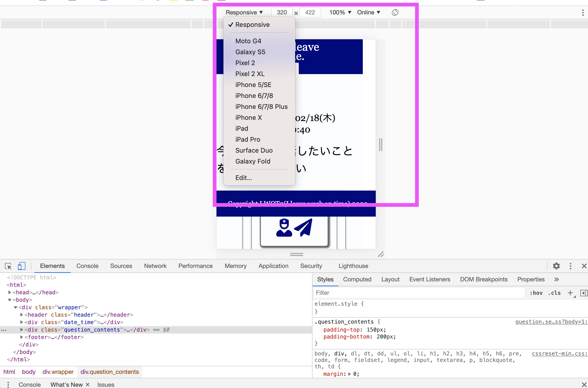Viewport: 588px width, 388px height.
Task: Expand the head element node
Action: pyautogui.click(x=9, y=292)
